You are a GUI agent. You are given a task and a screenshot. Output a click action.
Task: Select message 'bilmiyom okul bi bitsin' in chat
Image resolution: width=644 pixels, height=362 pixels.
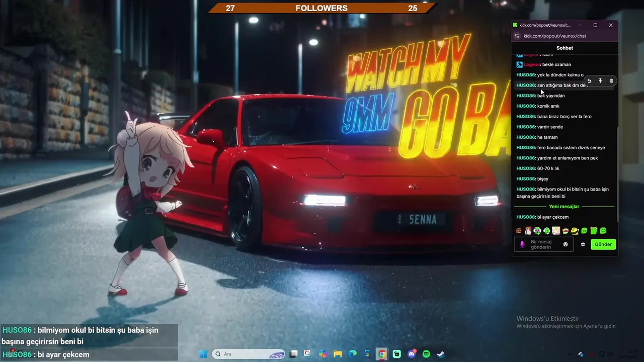coord(562,193)
